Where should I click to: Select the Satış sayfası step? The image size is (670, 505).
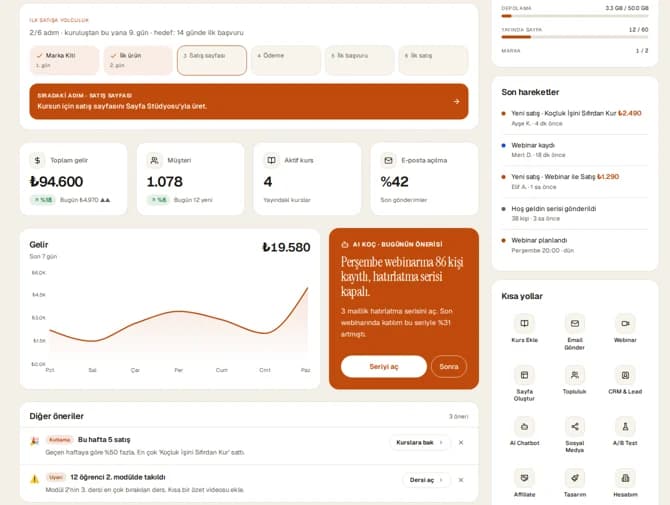[x=212, y=60]
